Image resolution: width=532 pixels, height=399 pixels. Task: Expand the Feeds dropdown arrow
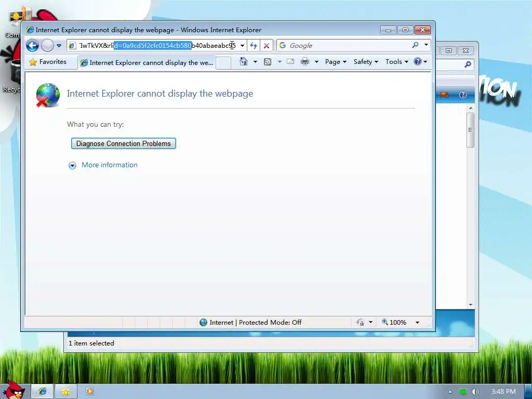(x=280, y=62)
